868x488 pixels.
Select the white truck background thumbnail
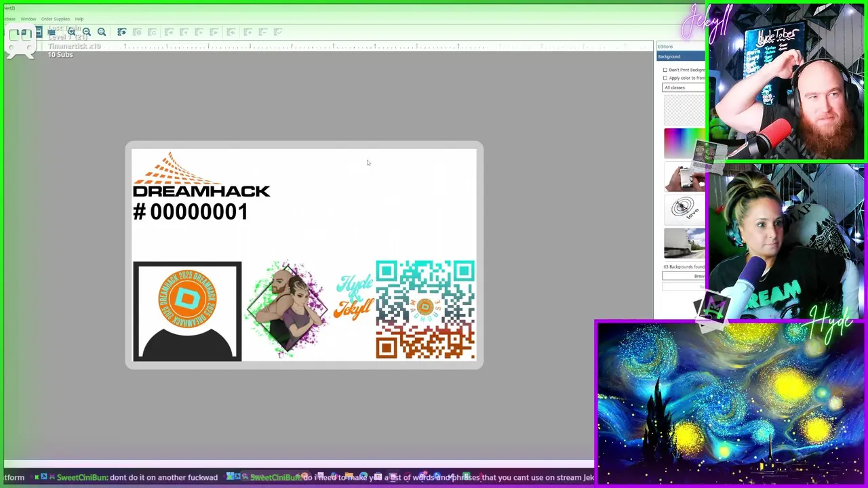click(684, 243)
